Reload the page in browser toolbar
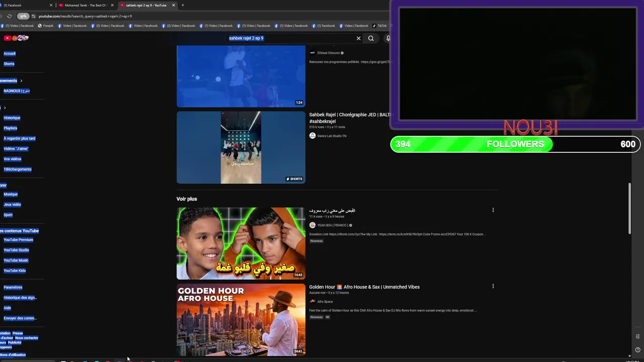The height and width of the screenshot is (362, 644). click(x=9, y=16)
